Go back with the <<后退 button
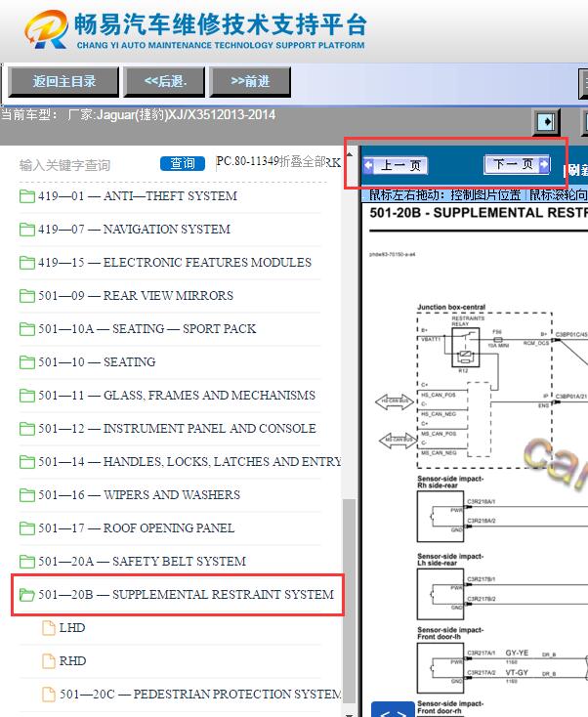The height and width of the screenshot is (717, 588). [x=165, y=82]
